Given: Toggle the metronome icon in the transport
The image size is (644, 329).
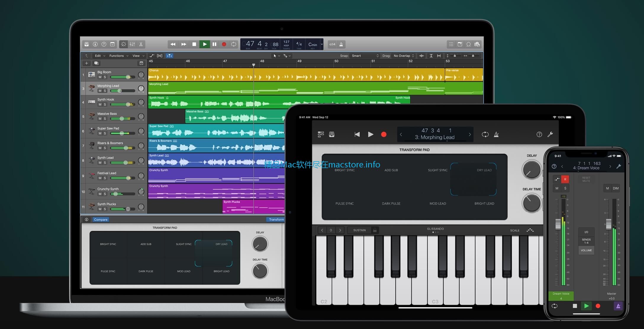Looking at the screenshot, I should pos(341,44).
